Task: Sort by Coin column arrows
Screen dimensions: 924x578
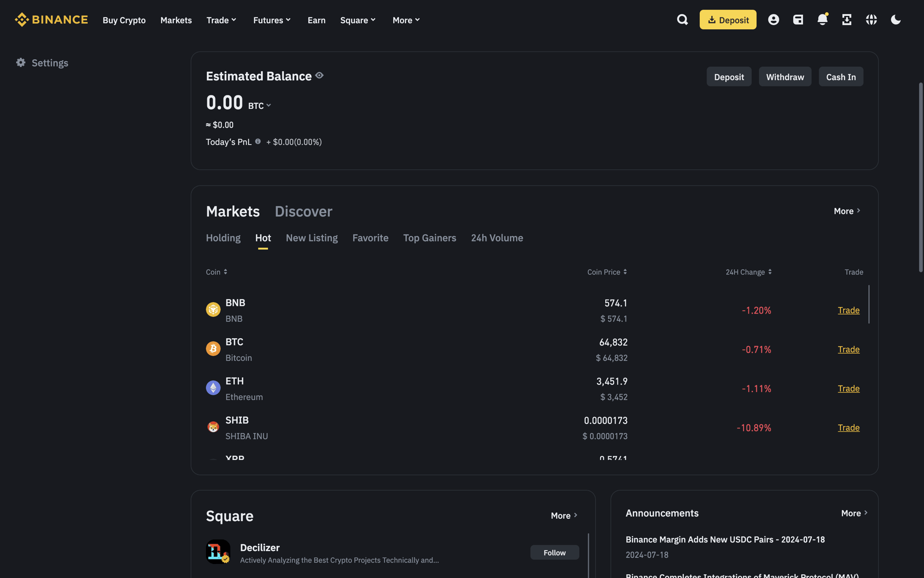Action: point(225,272)
